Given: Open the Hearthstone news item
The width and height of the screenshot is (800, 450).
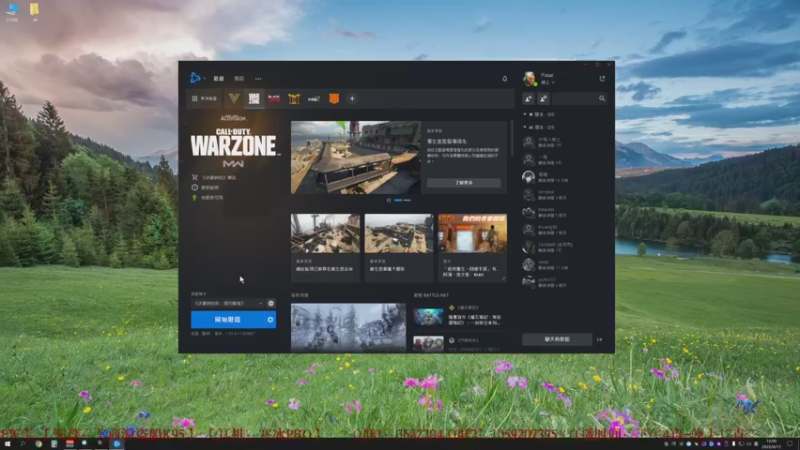Looking at the screenshot, I should click(x=460, y=317).
